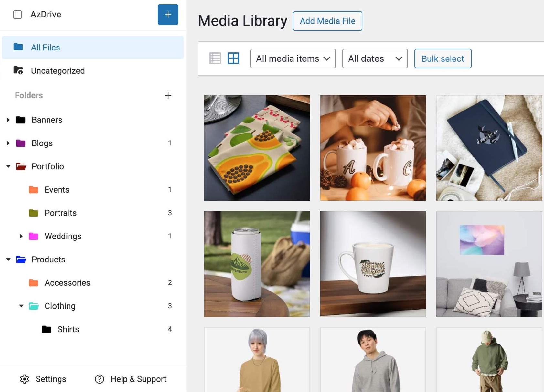Click the Help & Support question mark icon
Image resolution: width=544 pixels, height=392 pixels.
[100, 379]
